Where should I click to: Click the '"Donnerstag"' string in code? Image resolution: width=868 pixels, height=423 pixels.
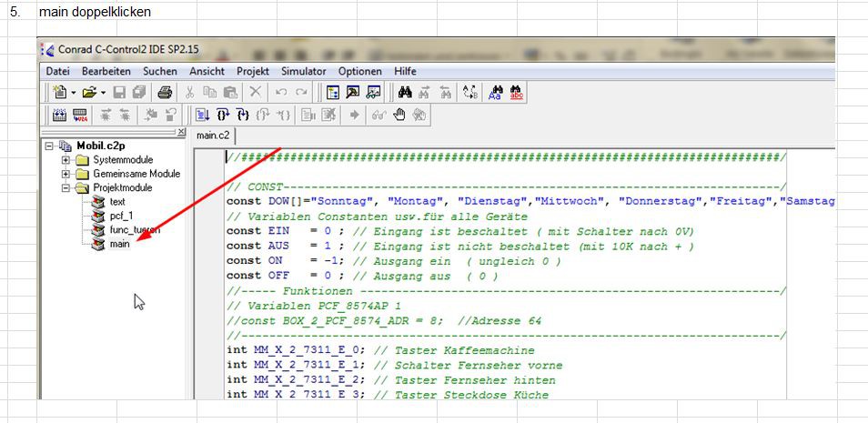click(x=660, y=201)
